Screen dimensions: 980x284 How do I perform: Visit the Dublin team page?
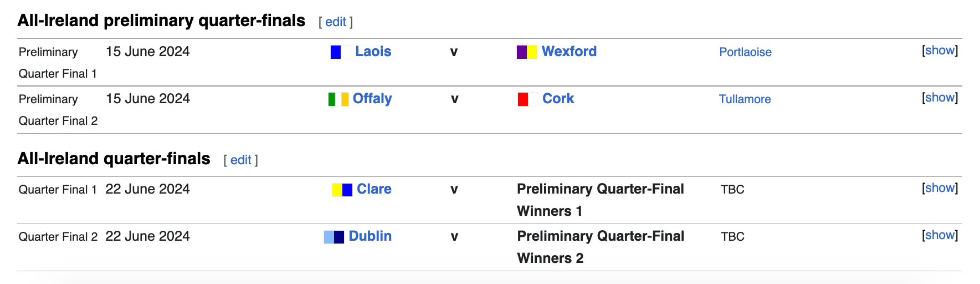pyautogui.click(x=370, y=236)
